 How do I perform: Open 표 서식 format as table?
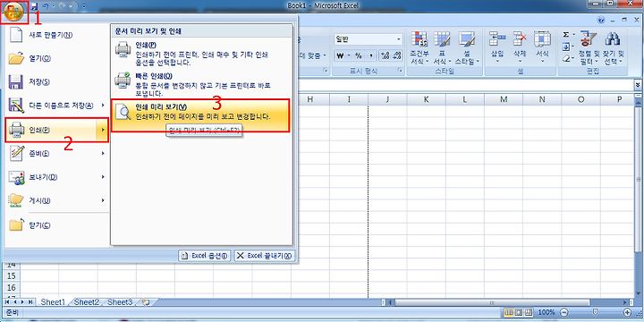pyautogui.click(x=442, y=47)
